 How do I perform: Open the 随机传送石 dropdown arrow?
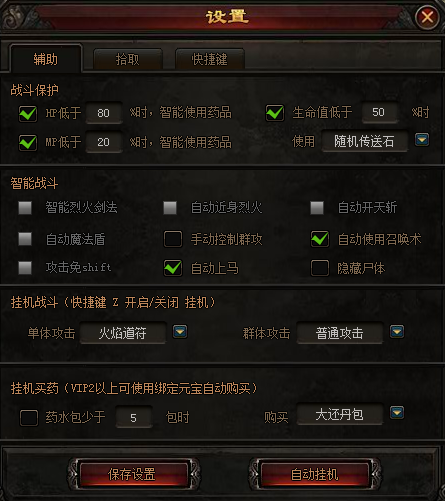point(422,139)
